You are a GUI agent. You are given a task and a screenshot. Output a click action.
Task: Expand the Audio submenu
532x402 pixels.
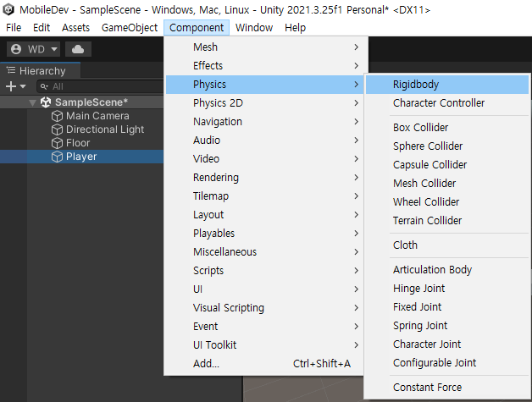(x=264, y=140)
